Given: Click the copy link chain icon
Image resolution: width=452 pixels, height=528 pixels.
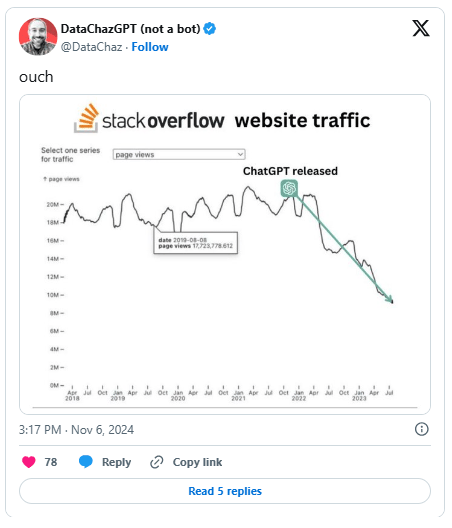Looking at the screenshot, I should [x=157, y=462].
